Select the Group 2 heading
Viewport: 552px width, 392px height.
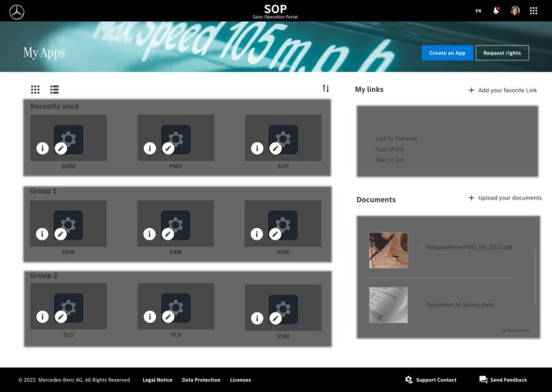coord(44,276)
